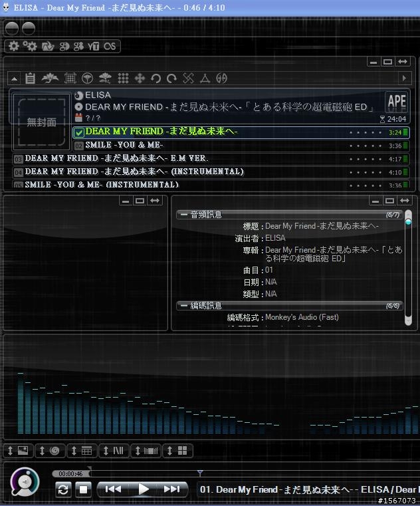Toggle the table list panel button
The width and height of the screenshot is (420, 506).
82,451
